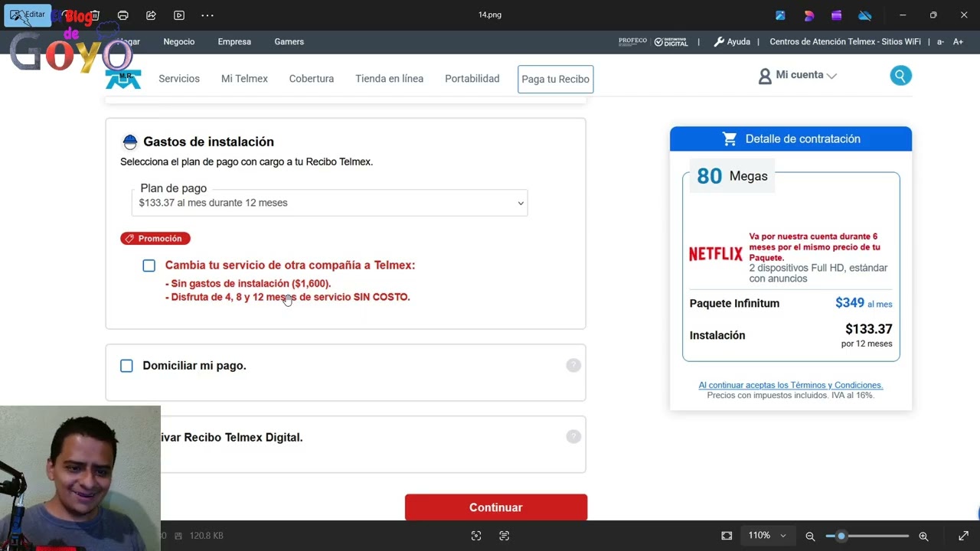Click the OneDrive cloud icon
Screen dimensions: 980x551
pos(864,15)
